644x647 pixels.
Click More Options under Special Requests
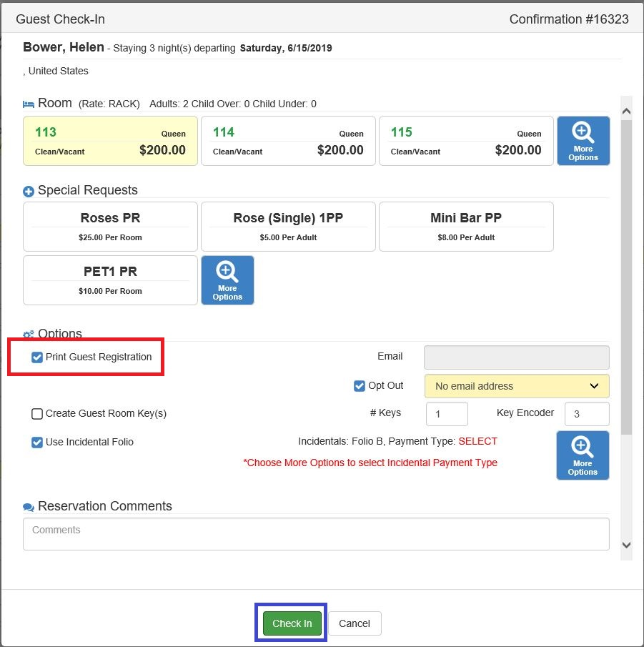click(x=227, y=280)
